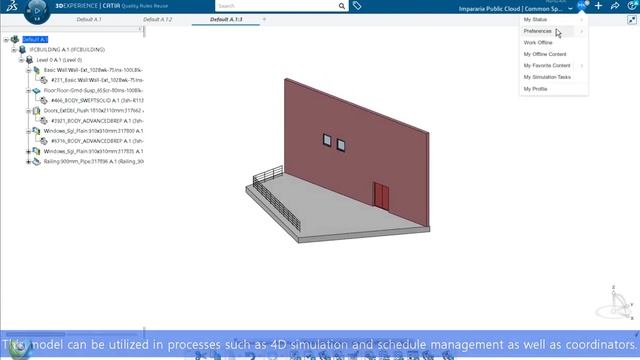Viewport: 640px width, 360px height.
Task: Open the Impararia Public Cloud dropdown arrow
Action: 570,9
